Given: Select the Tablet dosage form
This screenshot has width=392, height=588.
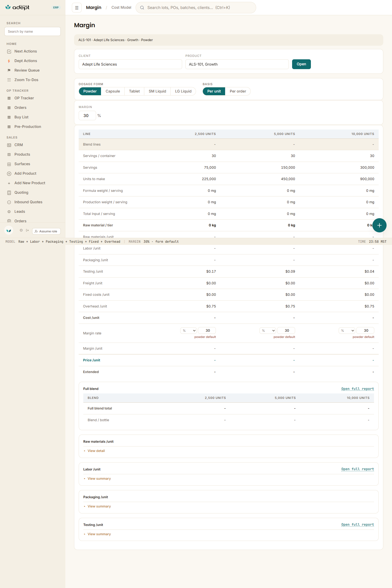Looking at the screenshot, I should [134, 91].
